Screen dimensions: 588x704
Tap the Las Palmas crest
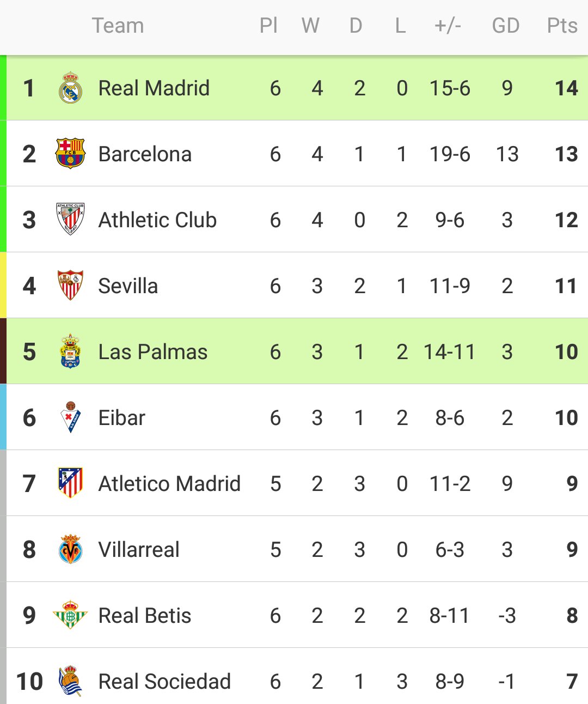[70, 351]
